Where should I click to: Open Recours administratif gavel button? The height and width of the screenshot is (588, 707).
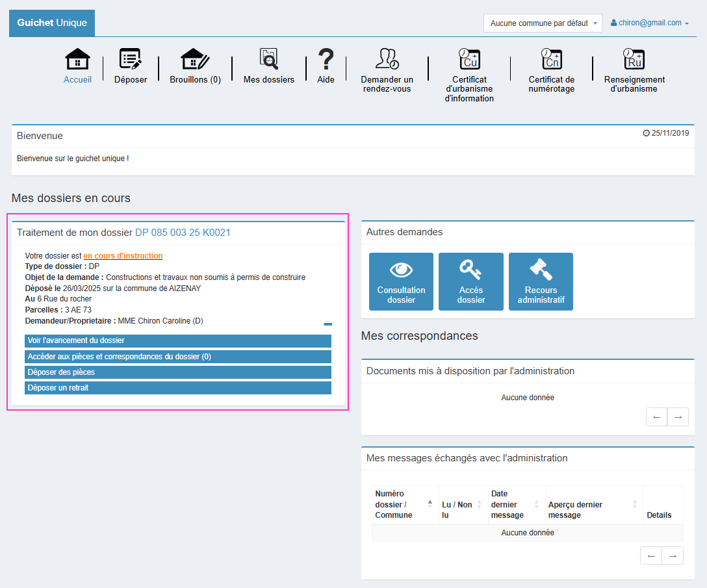pos(541,281)
